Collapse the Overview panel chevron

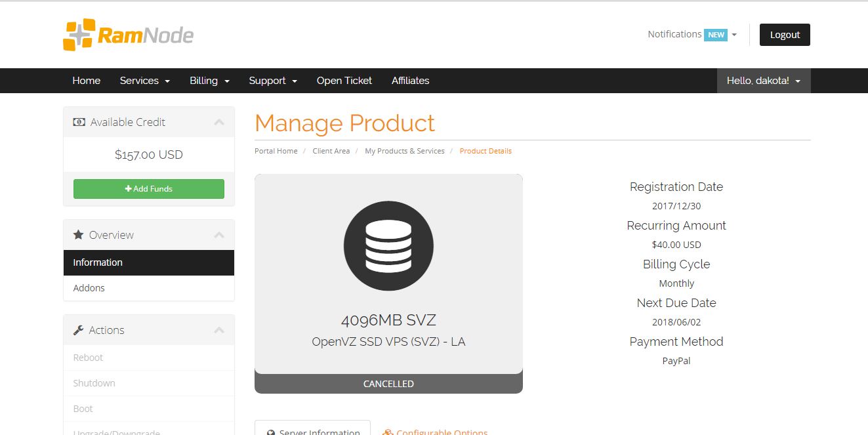(219, 235)
